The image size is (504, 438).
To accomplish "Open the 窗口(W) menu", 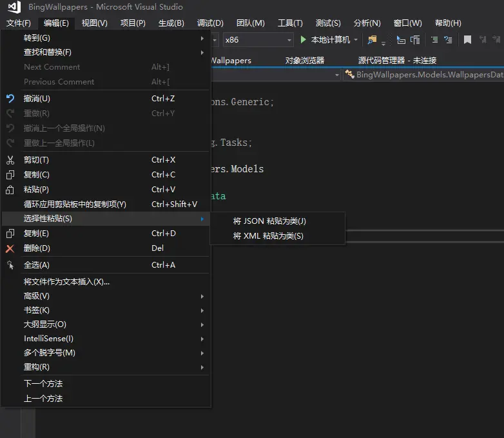I will (407, 23).
